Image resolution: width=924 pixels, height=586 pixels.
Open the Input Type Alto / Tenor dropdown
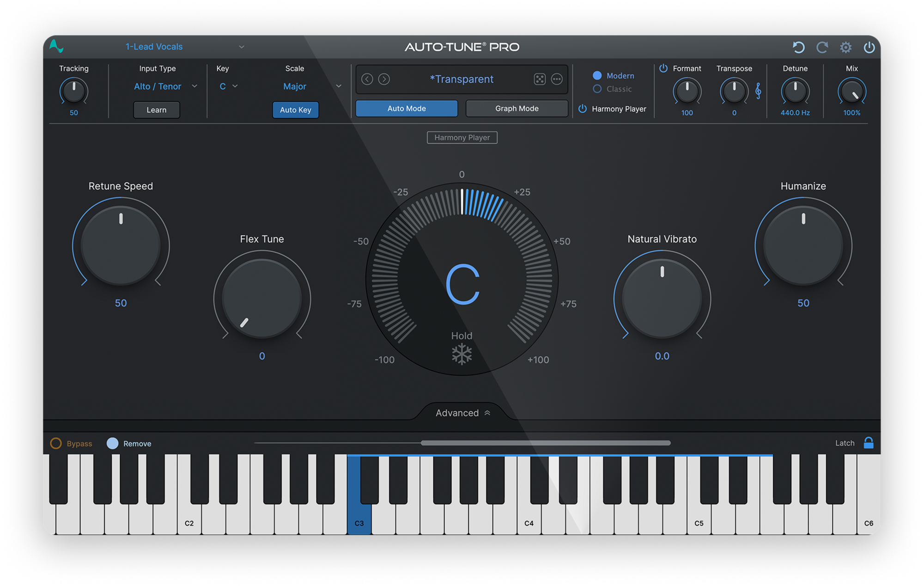[165, 86]
